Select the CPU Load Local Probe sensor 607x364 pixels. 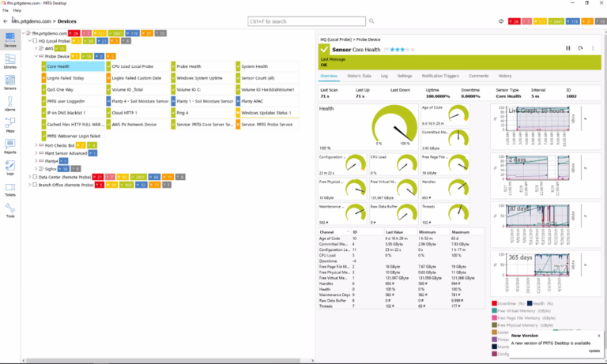pyautogui.click(x=138, y=66)
